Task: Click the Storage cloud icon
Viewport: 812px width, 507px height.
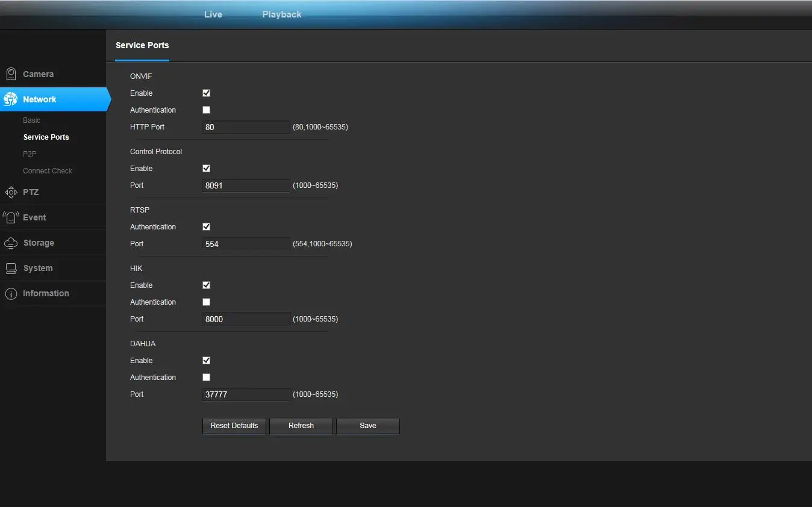Action: pos(11,243)
